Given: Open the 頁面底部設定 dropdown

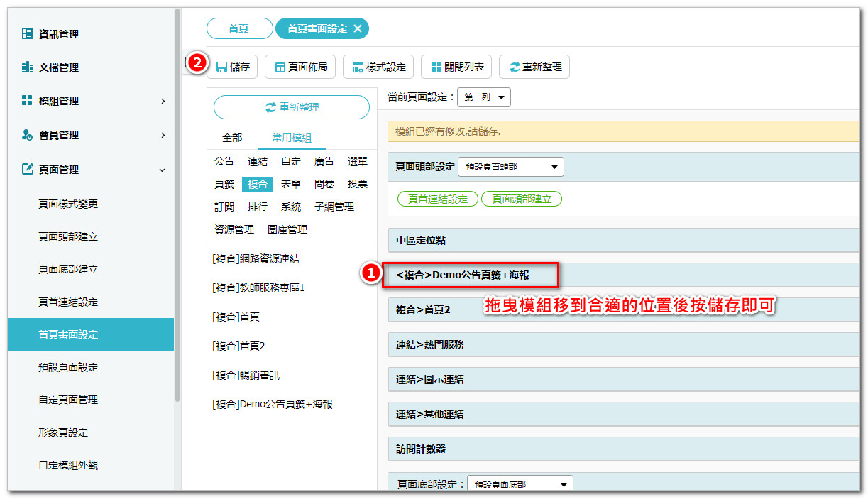Looking at the screenshot, I should [520, 484].
